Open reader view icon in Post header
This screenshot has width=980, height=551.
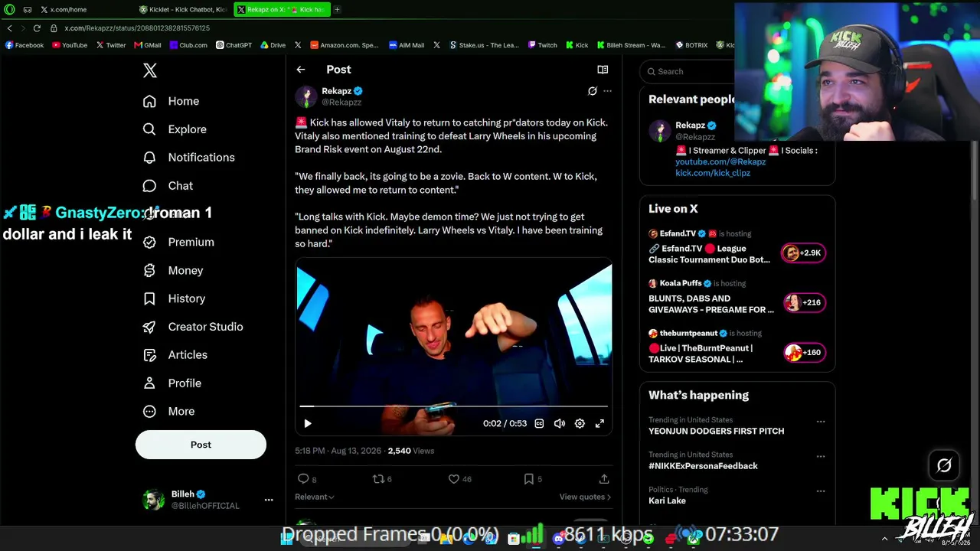(x=603, y=70)
